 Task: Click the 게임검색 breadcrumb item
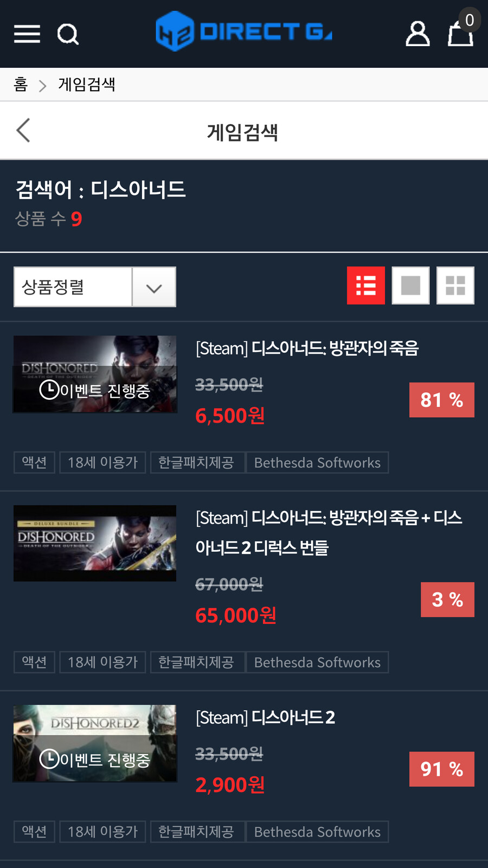click(x=87, y=85)
